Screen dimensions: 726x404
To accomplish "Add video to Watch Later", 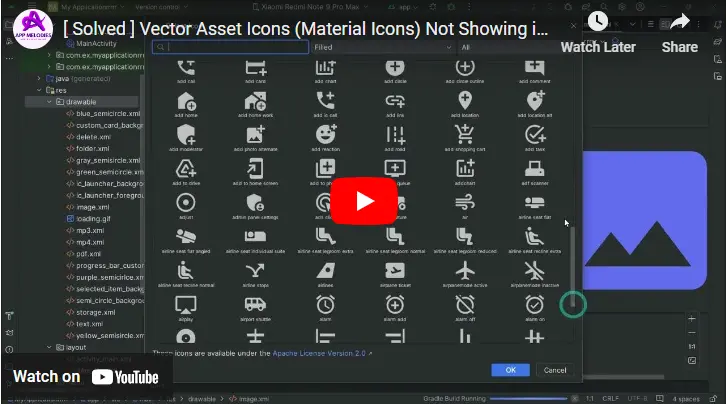I will 598,33.
